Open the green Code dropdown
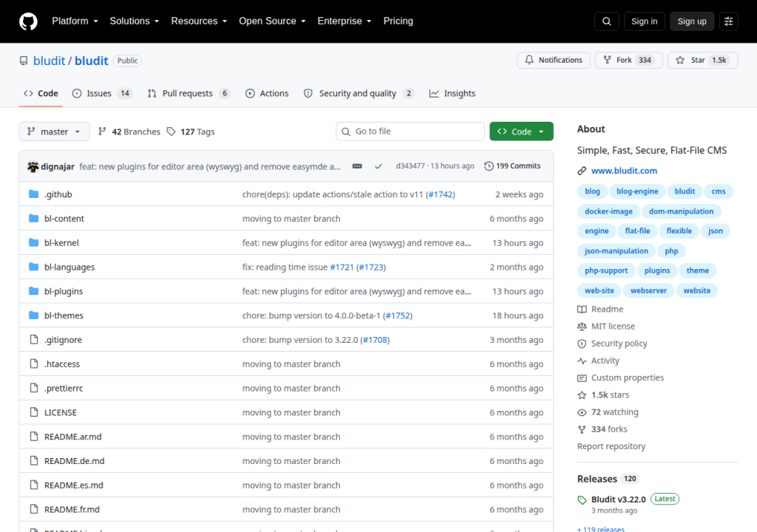757x532 pixels. pyautogui.click(x=521, y=132)
